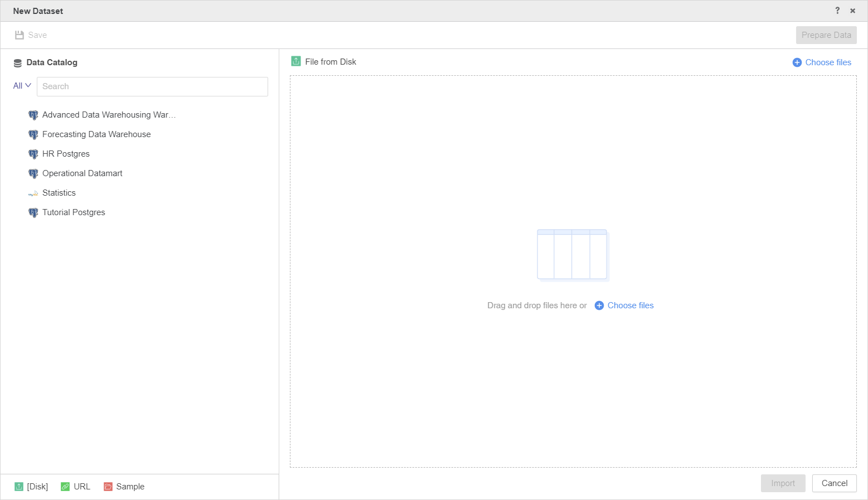Click the Statistics MySQL icon

(x=33, y=193)
